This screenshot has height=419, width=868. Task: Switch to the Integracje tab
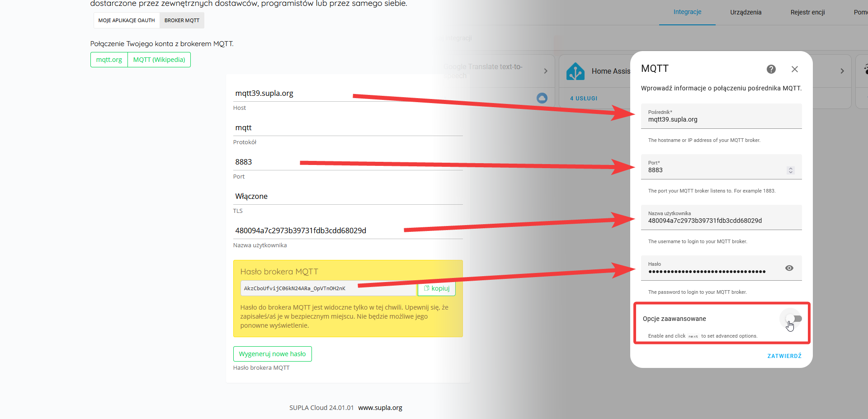[x=687, y=12]
